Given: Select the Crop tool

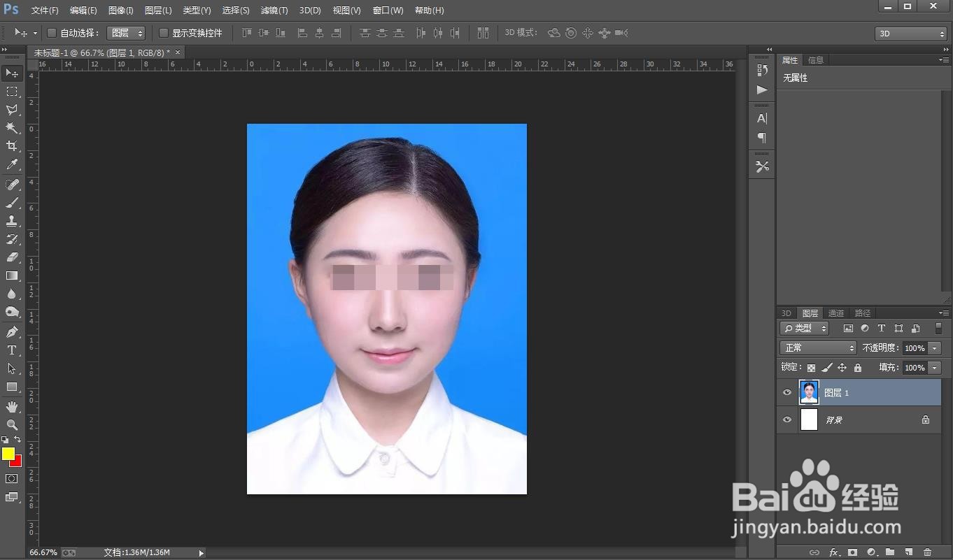Looking at the screenshot, I should (12, 146).
